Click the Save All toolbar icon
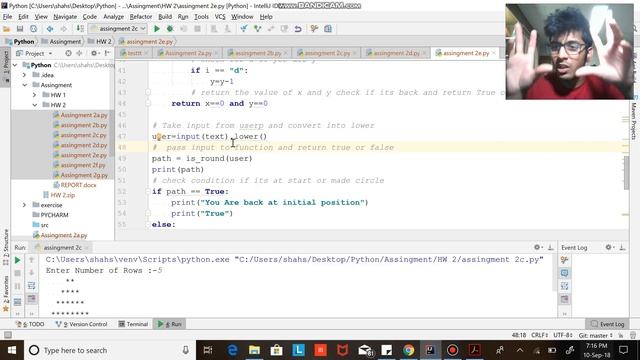 coord(20,29)
